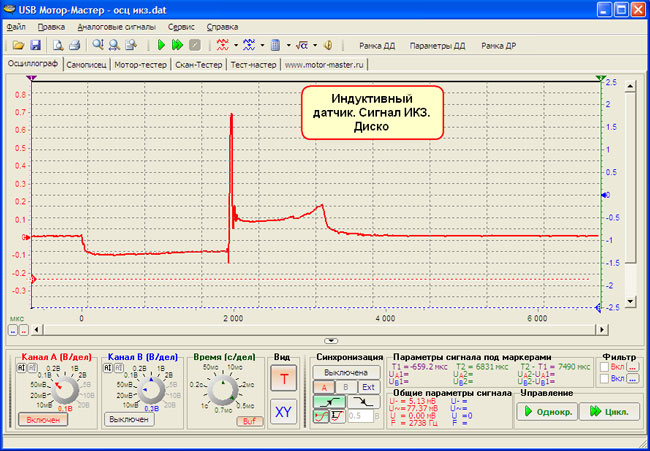
Task: Expand the square root math dropdown arrow
Action: pos(315,46)
